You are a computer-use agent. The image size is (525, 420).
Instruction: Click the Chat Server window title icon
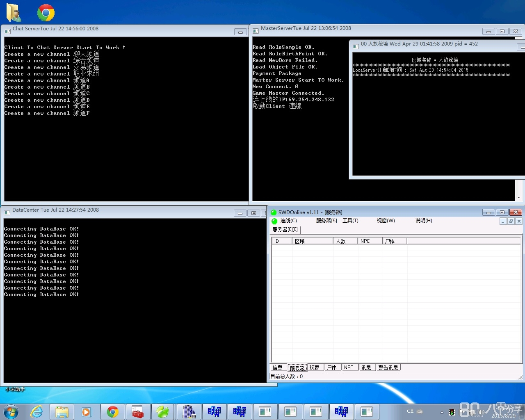click(7, 31)
